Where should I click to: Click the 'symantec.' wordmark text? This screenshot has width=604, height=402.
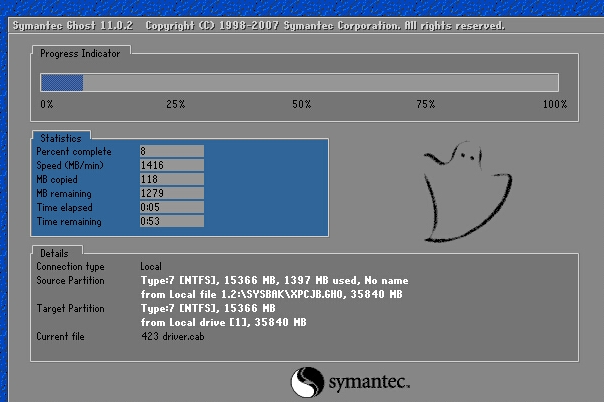tap(369, 382)
